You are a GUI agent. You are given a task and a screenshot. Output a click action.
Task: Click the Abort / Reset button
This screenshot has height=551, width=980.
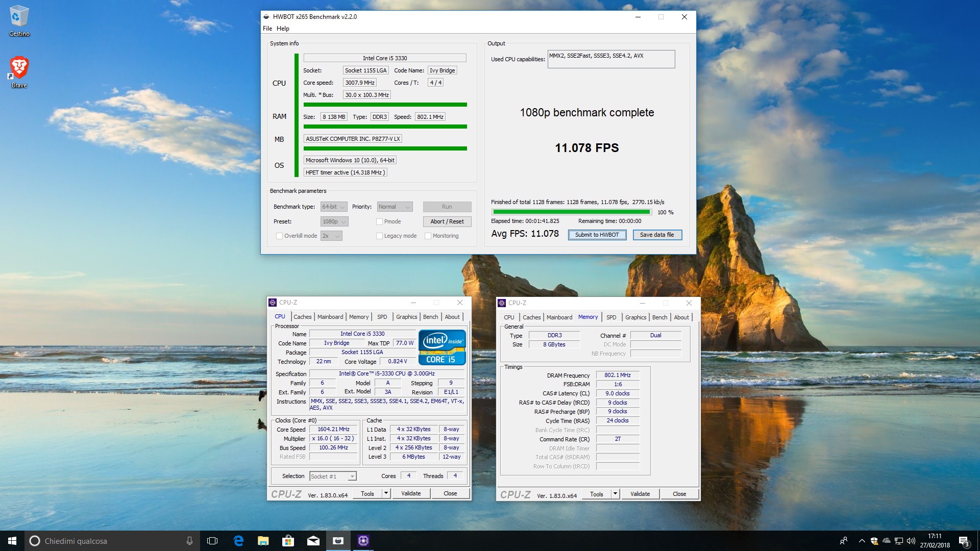click(x=447, y=221)
